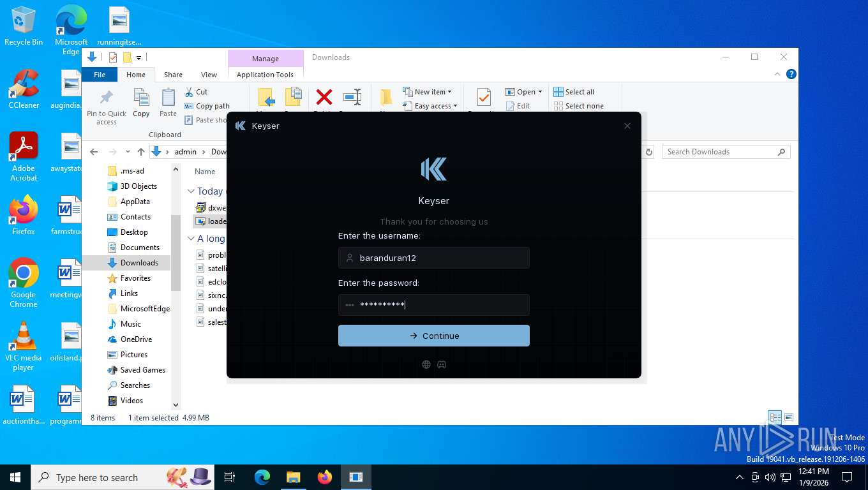Switch to details view button
Image resolution: width=868 pixels, height=490 pixels.
pos(775,418)
